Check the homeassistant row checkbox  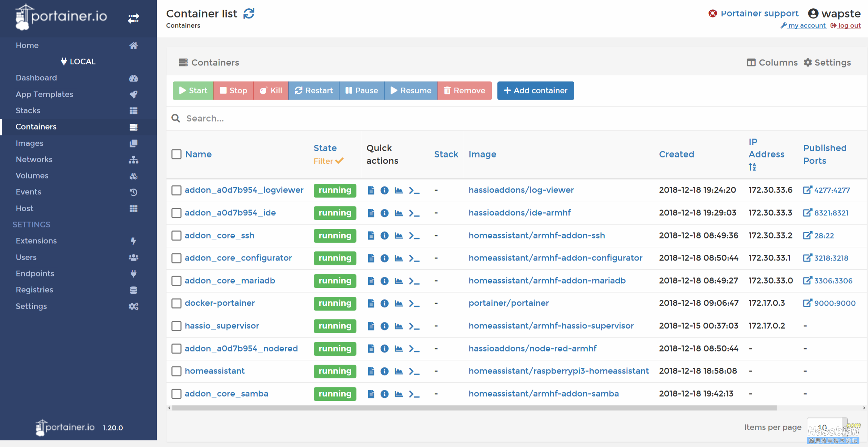(x=176, y=371)
